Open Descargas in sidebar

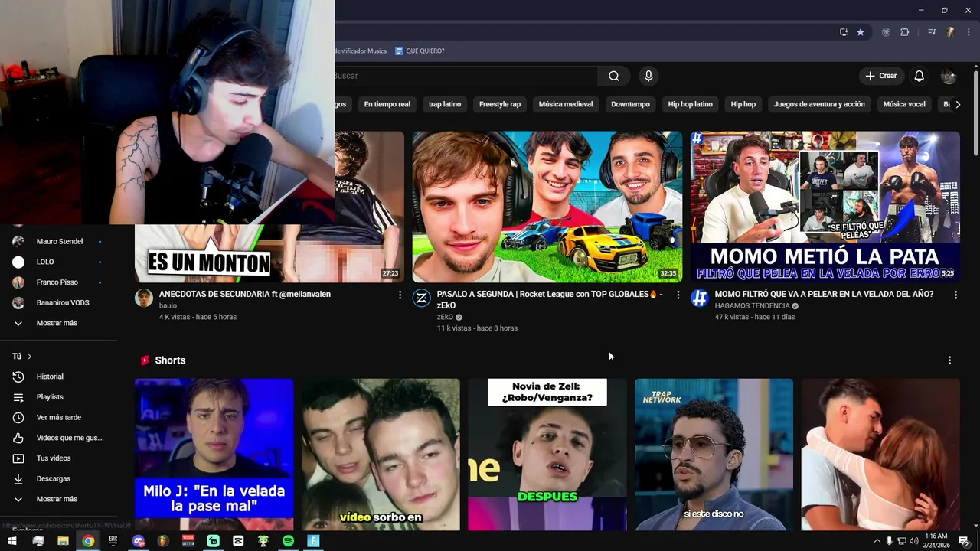pyautogui.click(x=58, y=479)
